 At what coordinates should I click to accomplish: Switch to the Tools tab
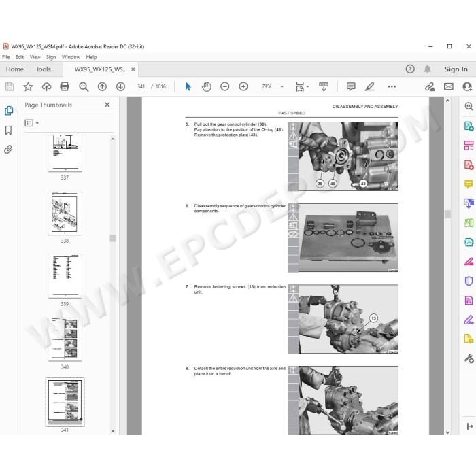point(44,69)
